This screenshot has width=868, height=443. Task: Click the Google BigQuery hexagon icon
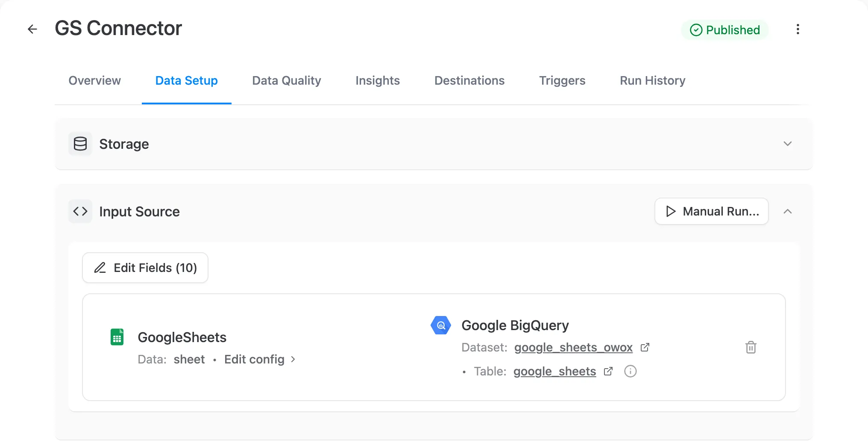(x=441, y=325)
